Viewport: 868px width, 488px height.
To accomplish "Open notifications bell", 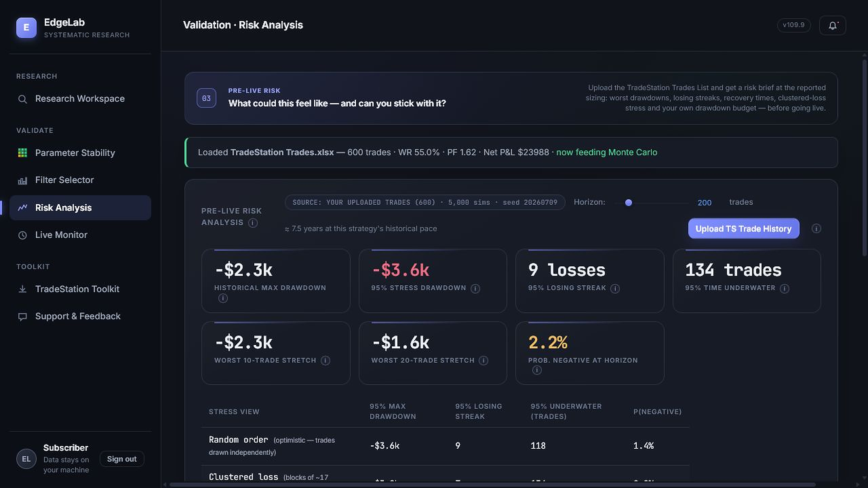I will tap(832, 25).
